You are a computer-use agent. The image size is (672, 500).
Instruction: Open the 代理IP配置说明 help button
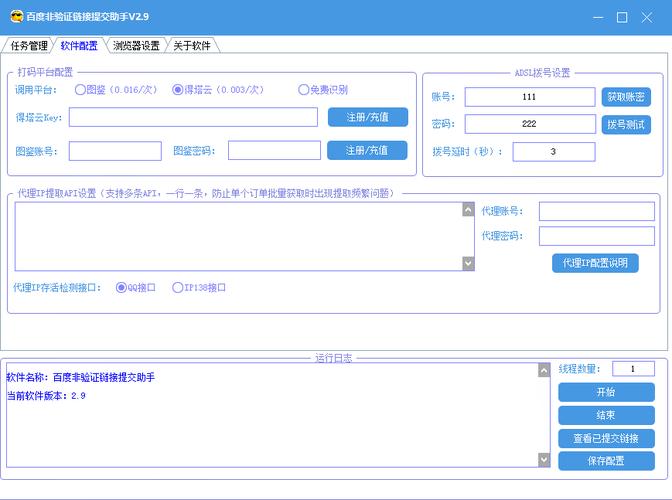point(595,263)
